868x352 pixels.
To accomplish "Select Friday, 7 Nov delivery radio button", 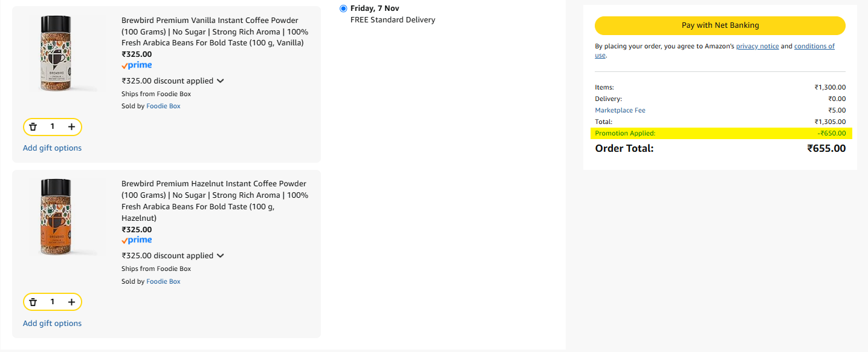I will (343, 8).
